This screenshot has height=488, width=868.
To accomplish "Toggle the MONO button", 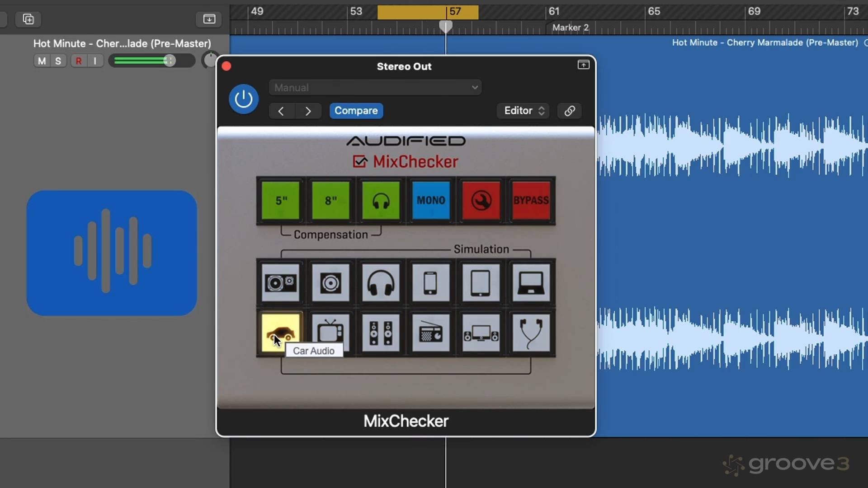I will [x=430, y=200].
